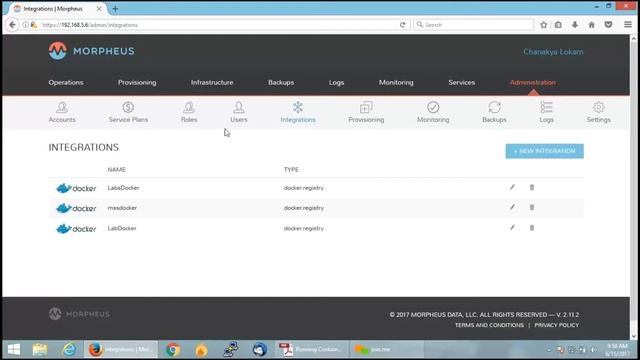Open user menu Chanakya Lokam

coord(553,52)
